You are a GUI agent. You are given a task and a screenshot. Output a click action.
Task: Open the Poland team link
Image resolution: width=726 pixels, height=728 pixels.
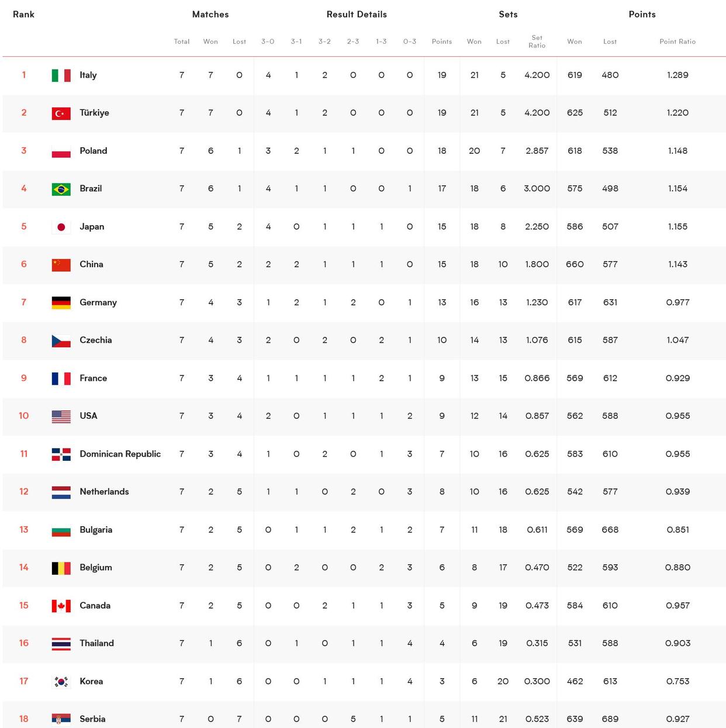[x=94, y=150]
